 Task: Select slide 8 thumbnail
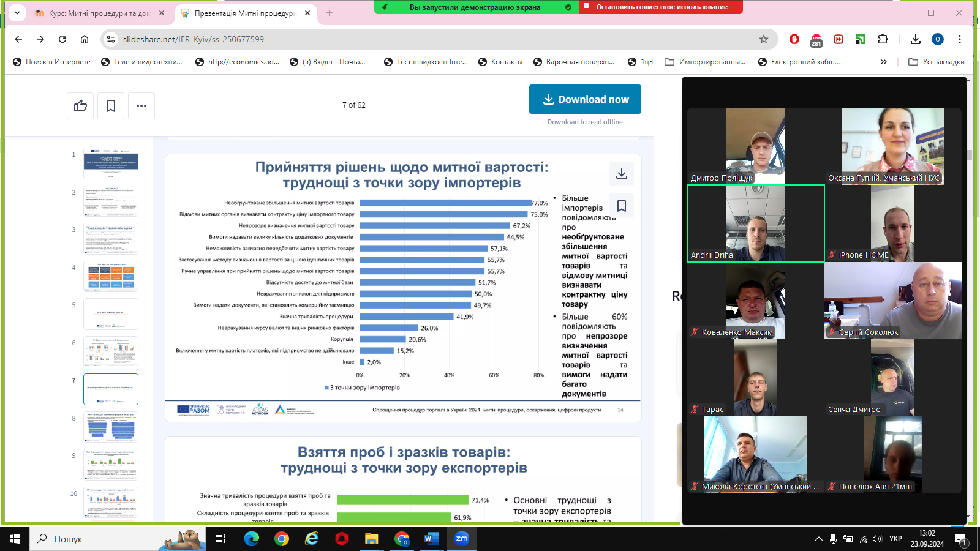tap(111, 427)
